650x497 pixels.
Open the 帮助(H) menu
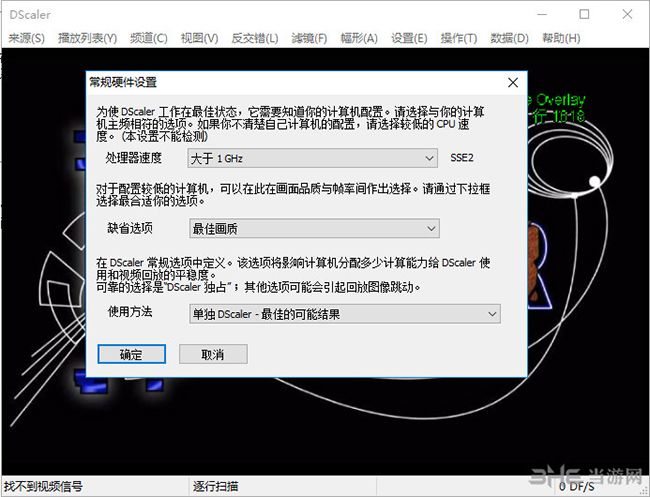point(561,38)
